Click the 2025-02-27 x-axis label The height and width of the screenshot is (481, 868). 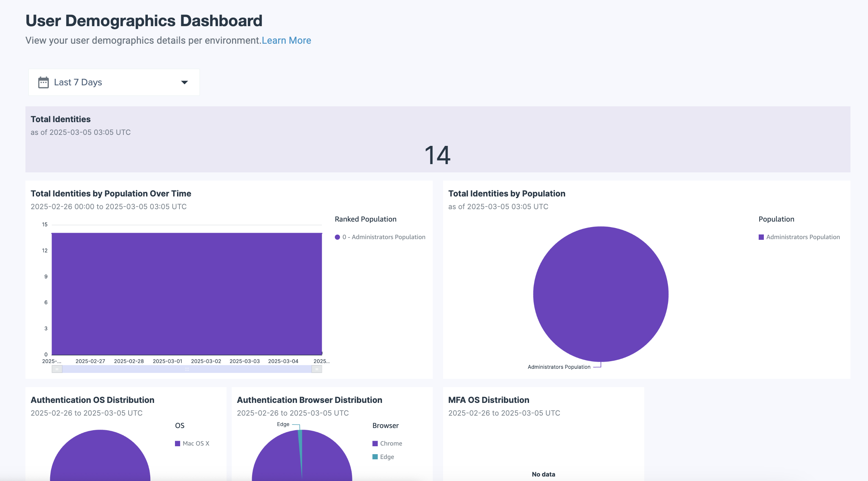click(x=90, y=361)
